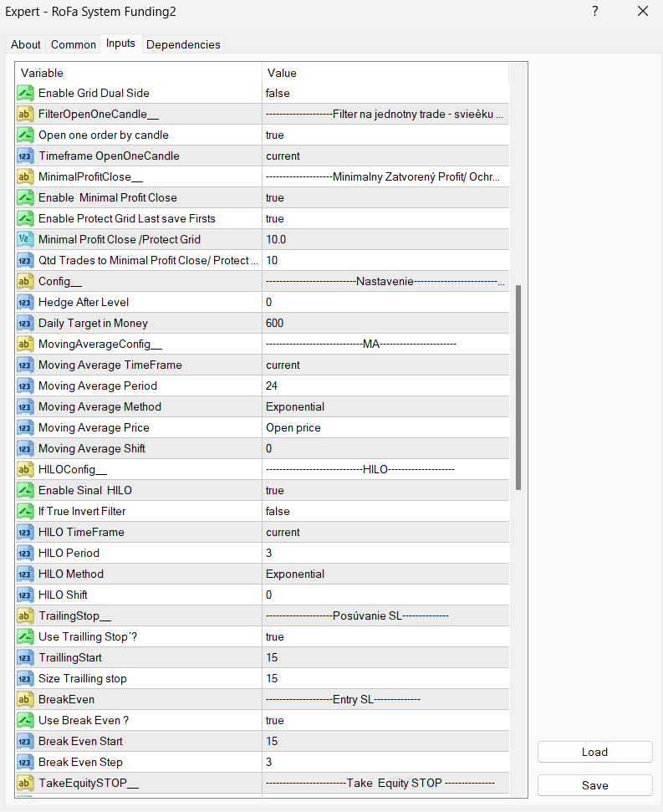Click the boolean icon beside Use Break Even ?
This screenshot has height=812, width=663.
[25, 720]
